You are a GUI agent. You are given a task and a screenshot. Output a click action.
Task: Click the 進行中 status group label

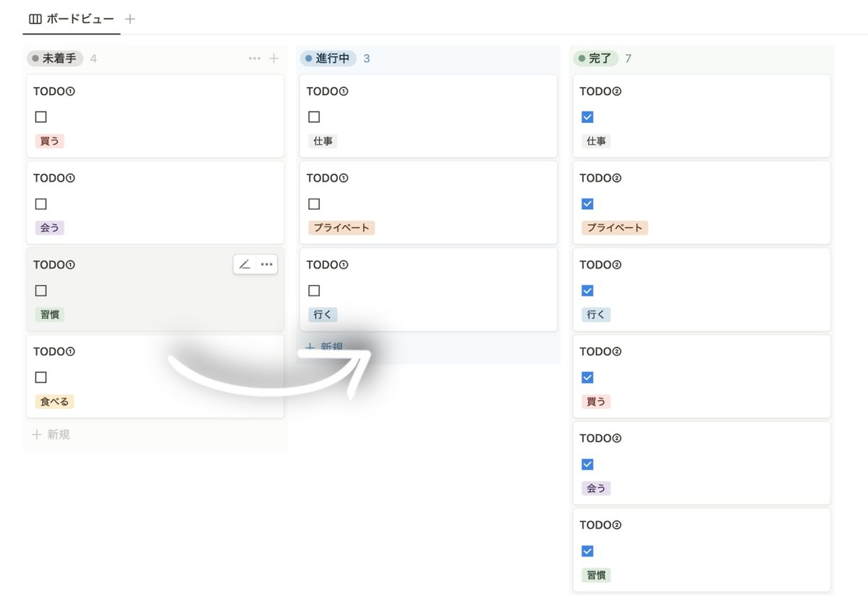(329, 59)
